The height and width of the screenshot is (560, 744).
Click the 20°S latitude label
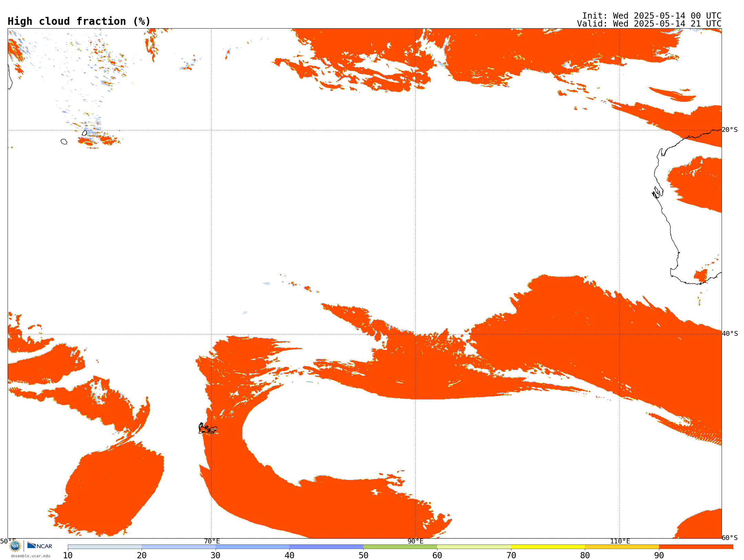tap(730, 130)
